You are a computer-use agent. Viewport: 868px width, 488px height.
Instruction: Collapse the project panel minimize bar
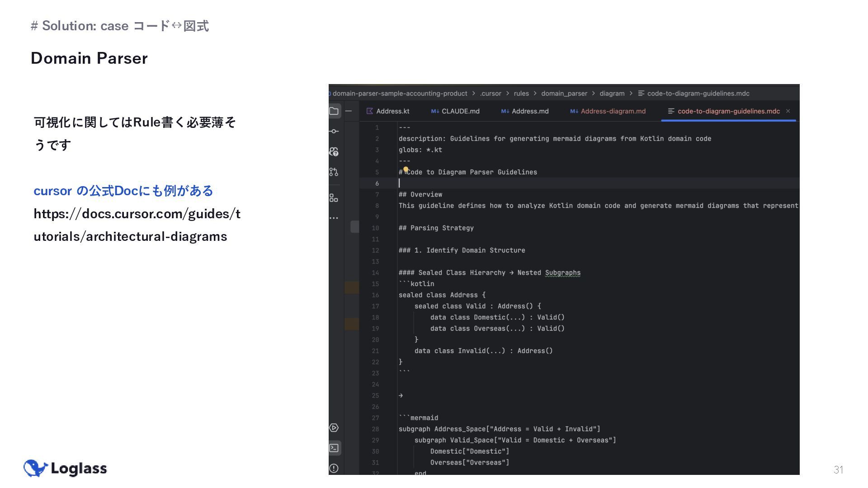coord(349,111)
